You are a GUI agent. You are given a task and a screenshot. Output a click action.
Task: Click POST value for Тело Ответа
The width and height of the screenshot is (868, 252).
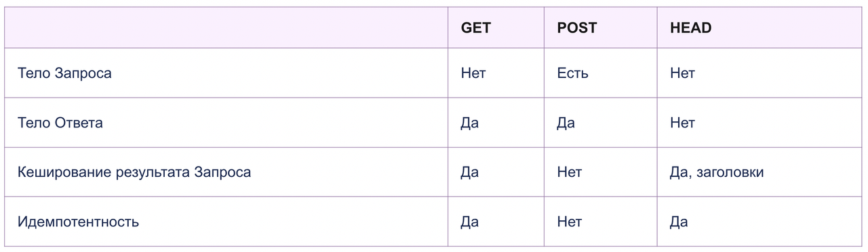566,123
